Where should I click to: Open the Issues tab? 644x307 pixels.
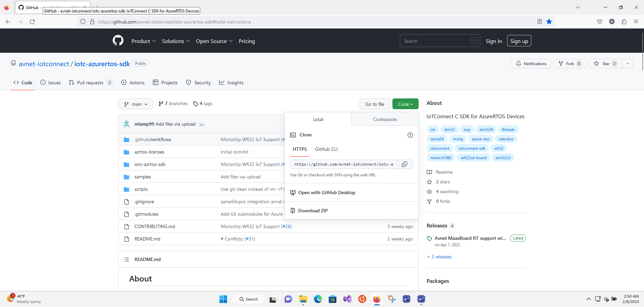click(x=51, y=83)
